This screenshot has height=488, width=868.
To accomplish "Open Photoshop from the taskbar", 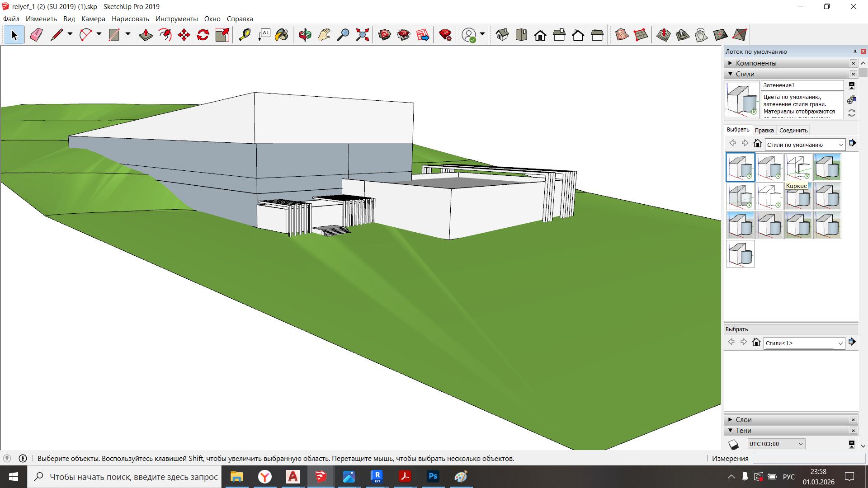I will (x=433, y=476).
